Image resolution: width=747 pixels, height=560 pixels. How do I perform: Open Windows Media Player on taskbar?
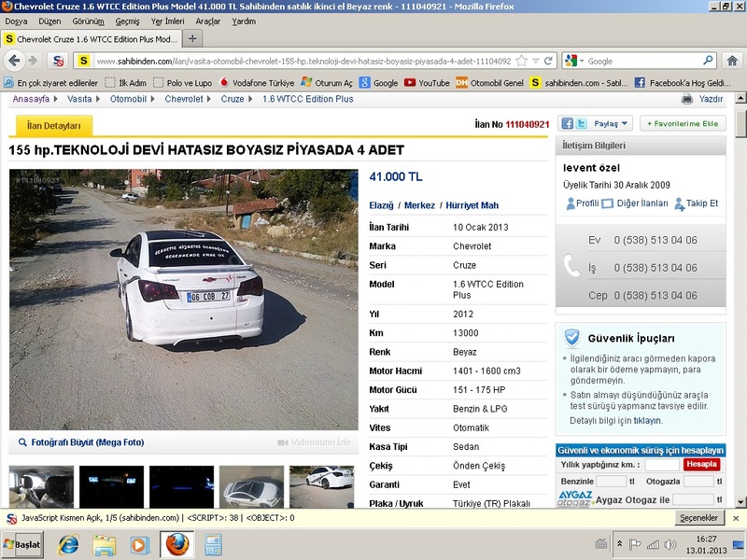[140, 545]
